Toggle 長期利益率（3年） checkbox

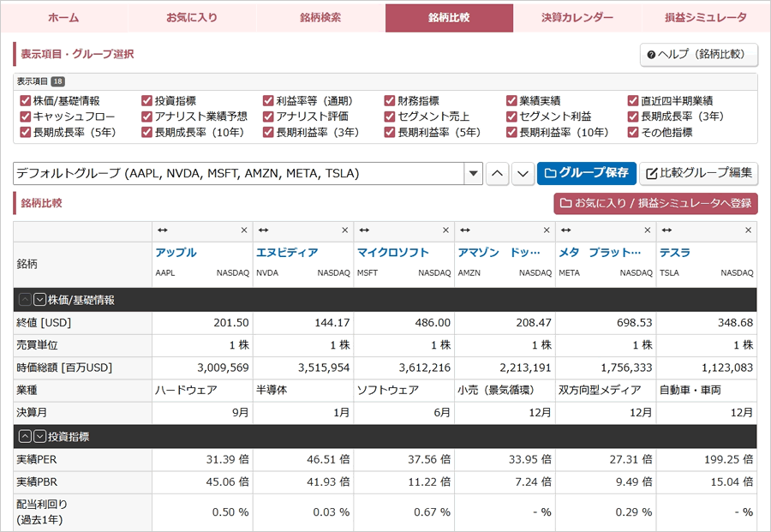pyautogui.click(x=268, y=132)
